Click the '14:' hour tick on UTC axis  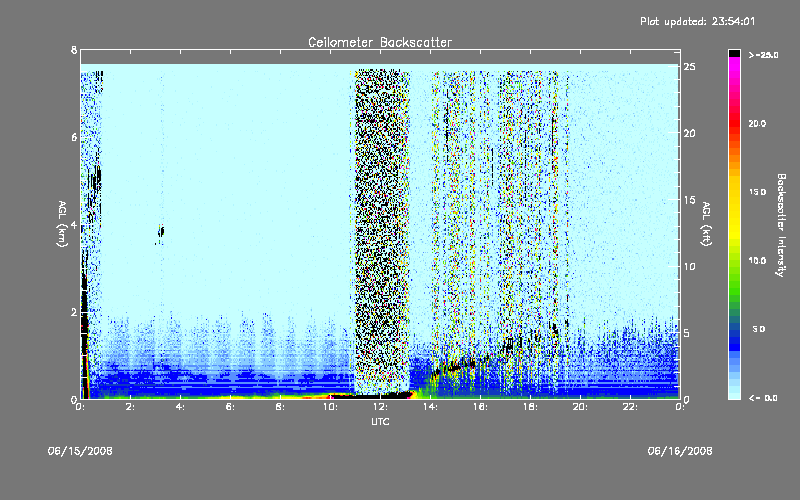(430, 407)
